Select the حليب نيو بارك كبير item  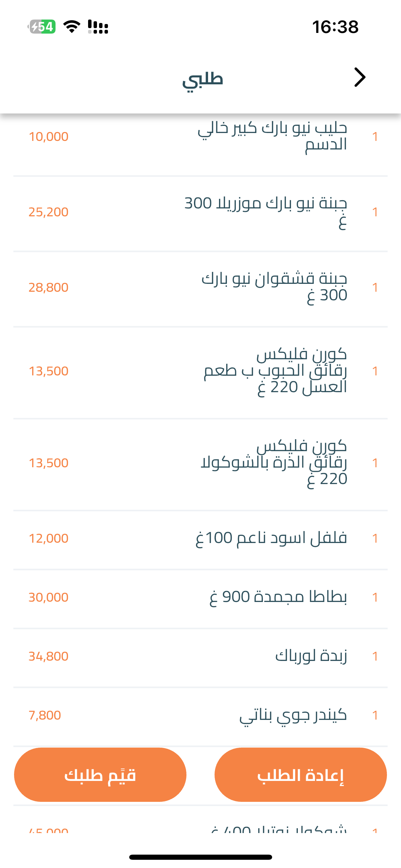pos(272,136)
